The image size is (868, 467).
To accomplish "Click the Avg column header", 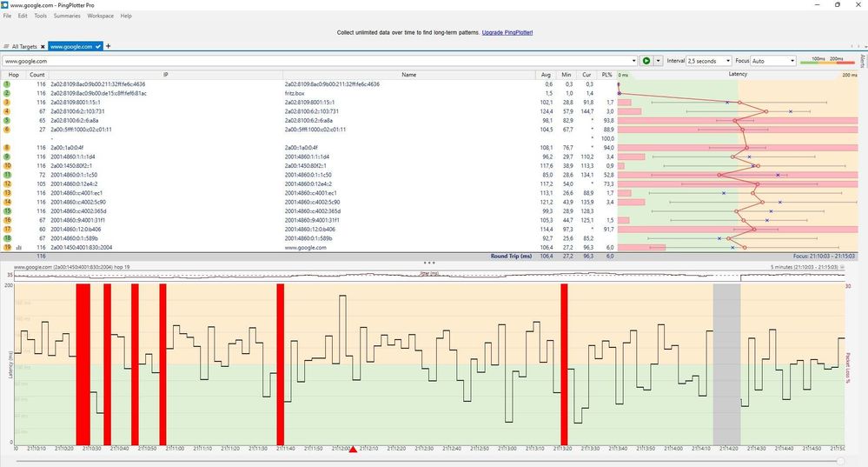I will 546,75.
